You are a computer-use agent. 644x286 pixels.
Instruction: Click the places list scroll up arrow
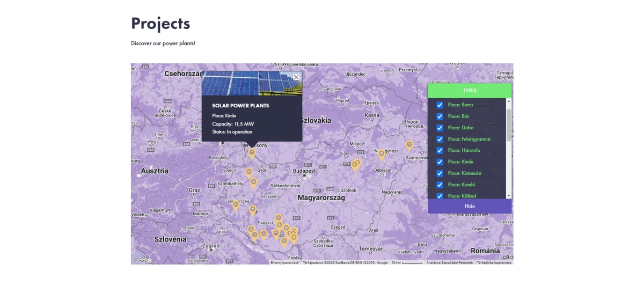click(509, 101)
